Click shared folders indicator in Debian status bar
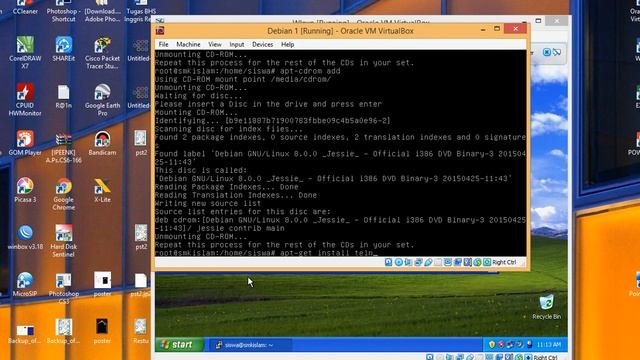Image resolution: width=640 pixels, height=360 pixels. [x=438, y=262]
